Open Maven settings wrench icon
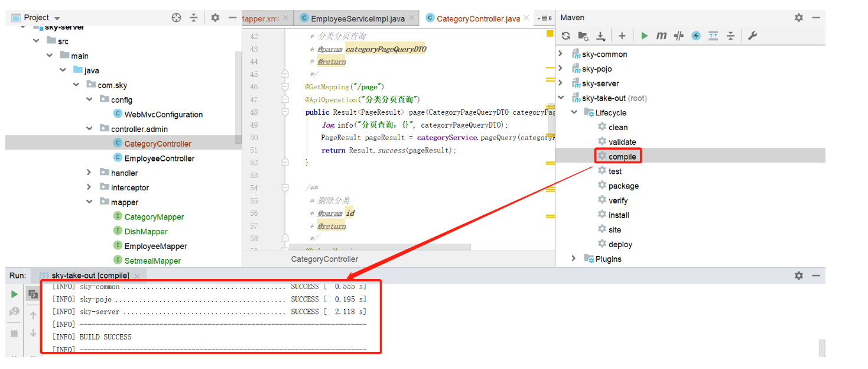The width and height of the screenshot is (868, 369). [x=752, y=36]
